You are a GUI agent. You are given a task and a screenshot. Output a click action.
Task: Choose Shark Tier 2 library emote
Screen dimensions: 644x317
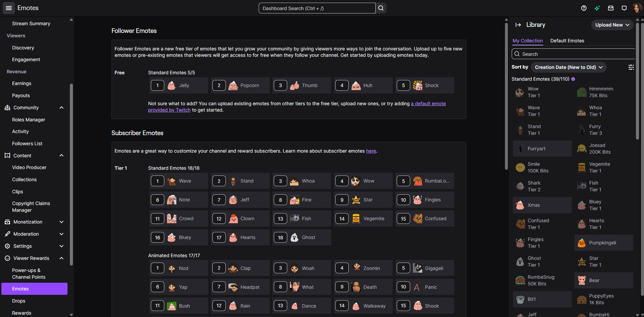(542, 186)
